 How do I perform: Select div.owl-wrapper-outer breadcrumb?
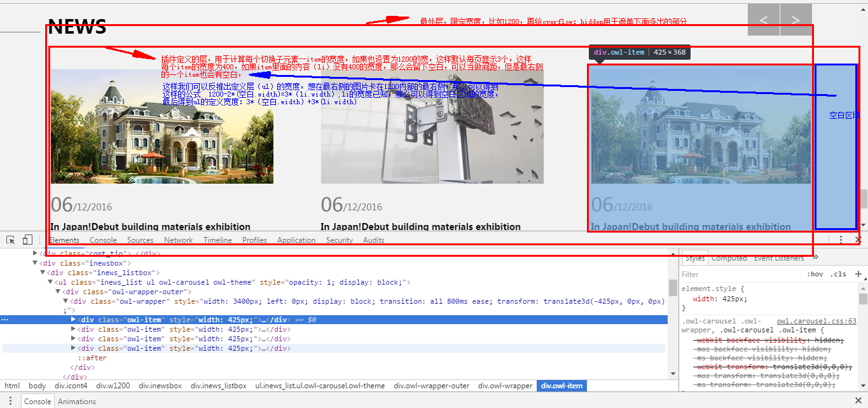tap(431, 386)
